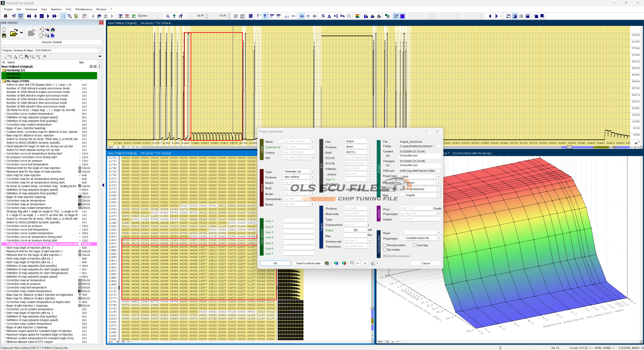The width and height of the screenshot is (644, 350).
Task: Click Search vehicle data button
Action: point(308,263)
